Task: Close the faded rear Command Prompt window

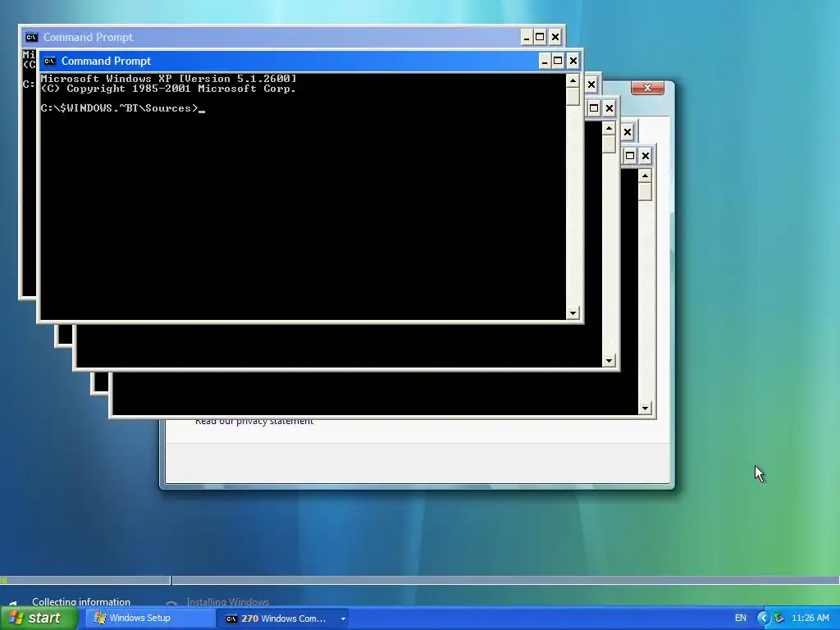Action: click(x=555, y=38)
